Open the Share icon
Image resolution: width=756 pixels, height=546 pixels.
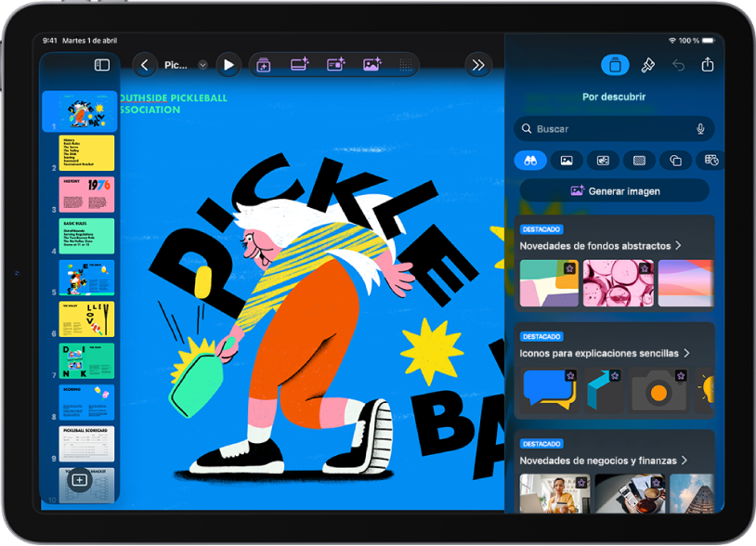coord(708,64)
